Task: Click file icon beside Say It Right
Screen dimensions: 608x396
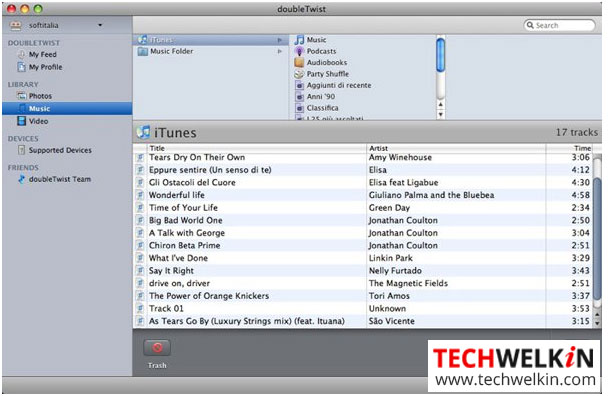Action: 140,271
